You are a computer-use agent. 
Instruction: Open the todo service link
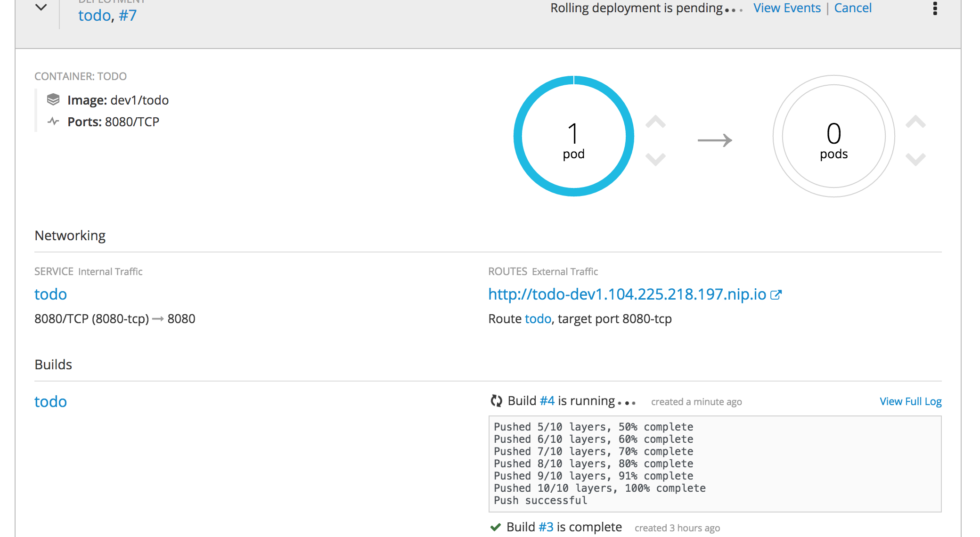(x=50, y=294)
